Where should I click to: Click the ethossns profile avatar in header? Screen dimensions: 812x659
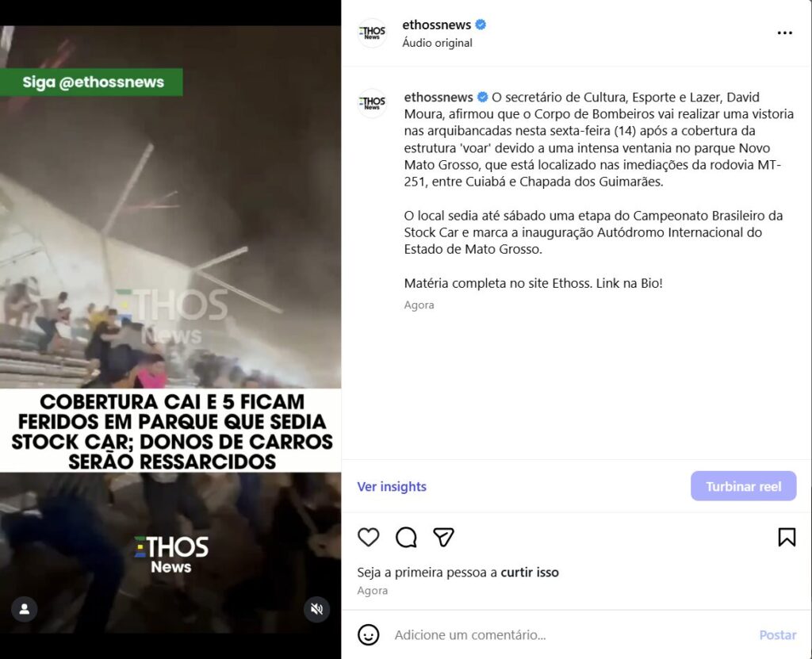[372, 33]
